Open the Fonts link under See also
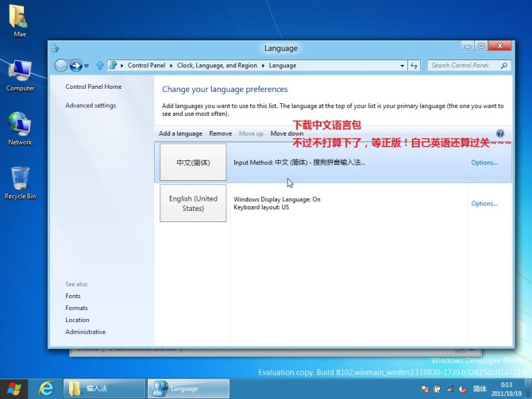The height and width of the screenshot is (399, 532). 73,296
